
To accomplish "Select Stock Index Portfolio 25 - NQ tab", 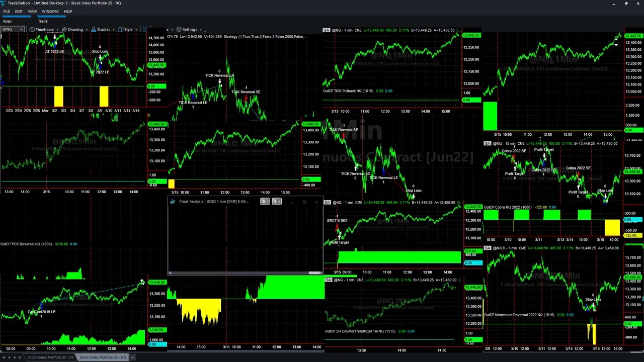I will pos(103,357).
